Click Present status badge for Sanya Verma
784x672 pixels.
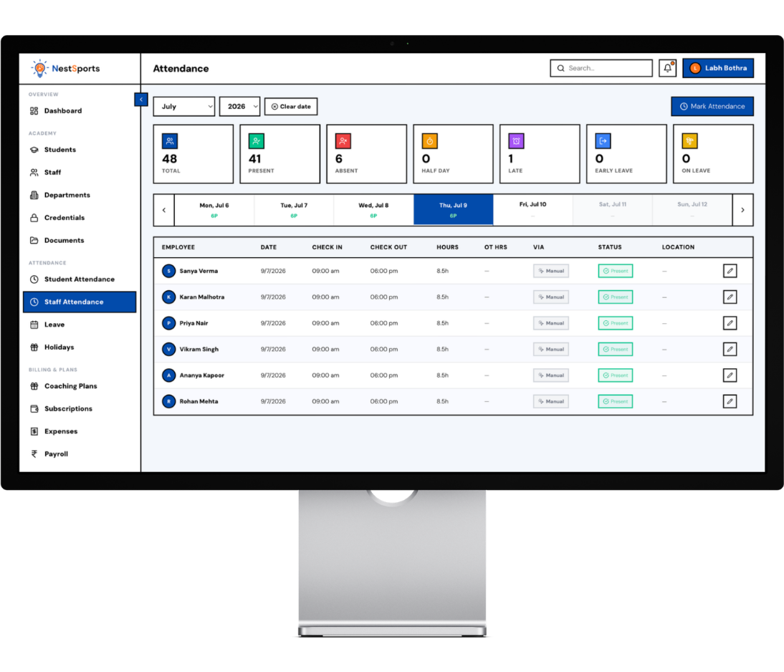point(615,271)
